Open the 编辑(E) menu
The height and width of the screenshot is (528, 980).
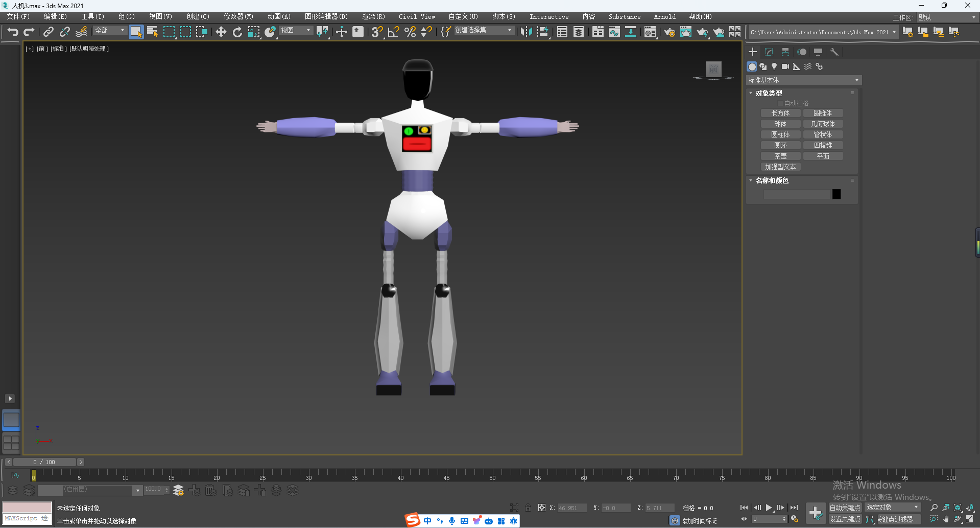tap(55, 17)
